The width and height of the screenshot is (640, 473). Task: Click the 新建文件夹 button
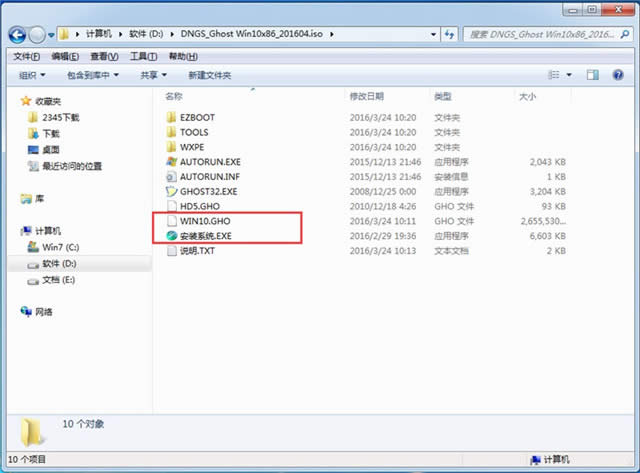tap(209, 75)
